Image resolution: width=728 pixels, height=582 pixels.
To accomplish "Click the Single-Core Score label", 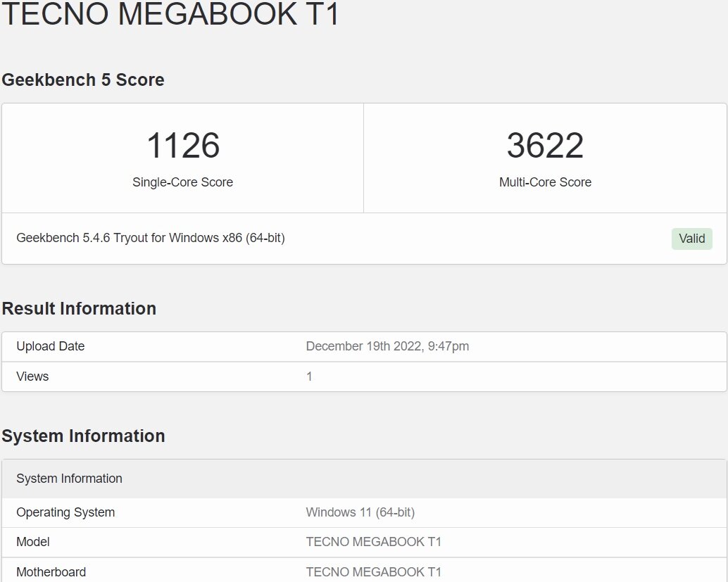I will [182, 182].
